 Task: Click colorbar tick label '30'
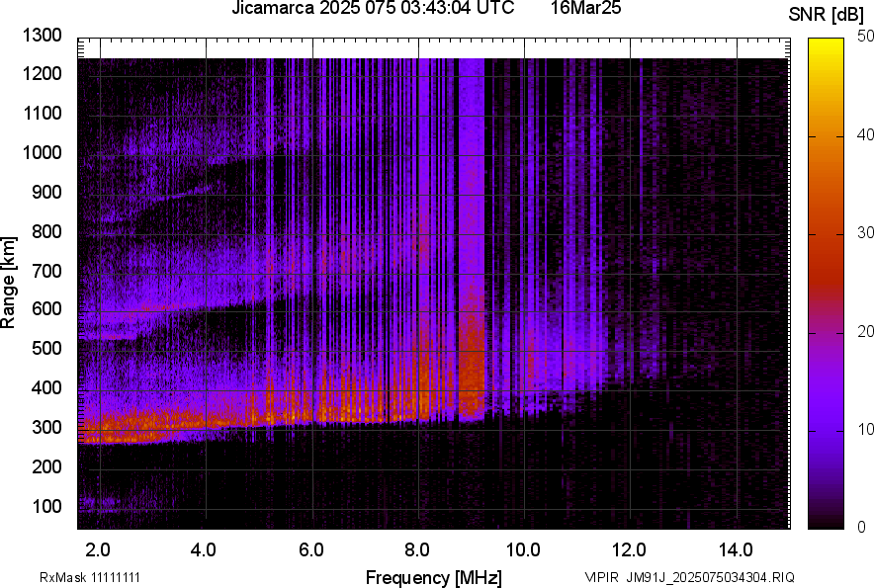(866, 232)
